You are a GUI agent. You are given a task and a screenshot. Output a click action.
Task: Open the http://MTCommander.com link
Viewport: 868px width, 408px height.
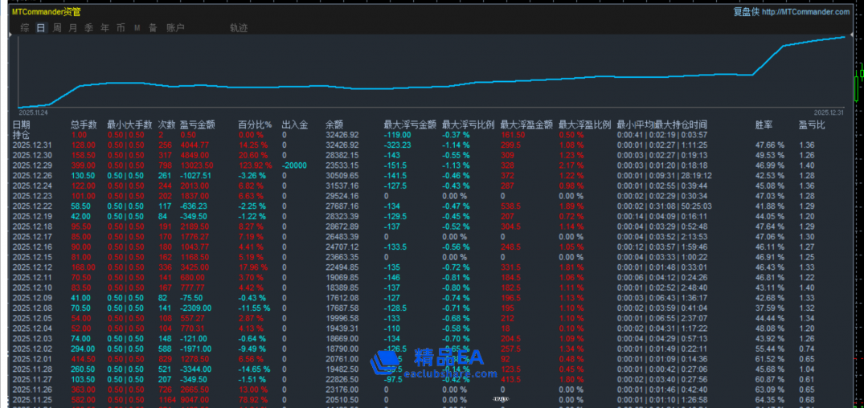805,12
